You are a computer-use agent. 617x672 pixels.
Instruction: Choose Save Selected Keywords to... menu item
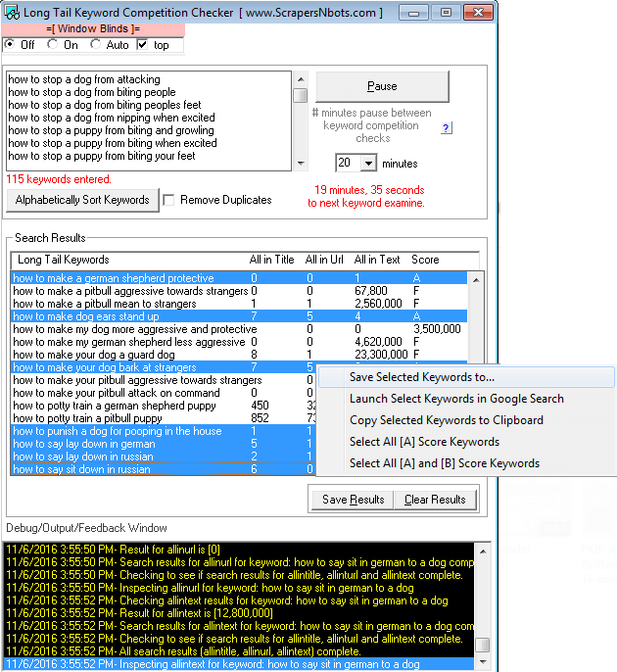tap(466, 377)
